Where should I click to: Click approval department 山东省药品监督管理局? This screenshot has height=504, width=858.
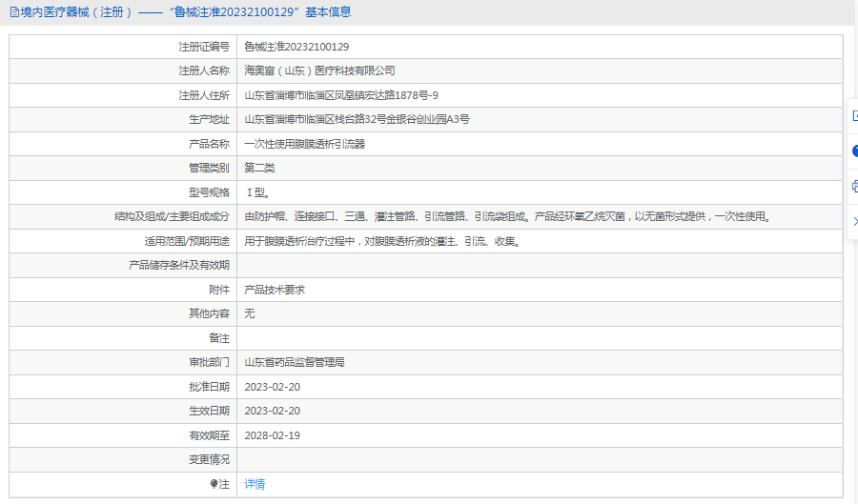pos(295,362)
